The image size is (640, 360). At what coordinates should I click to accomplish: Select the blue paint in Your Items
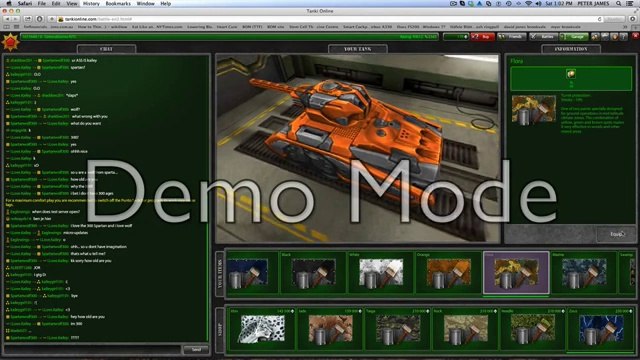click(x=252, y=272)
